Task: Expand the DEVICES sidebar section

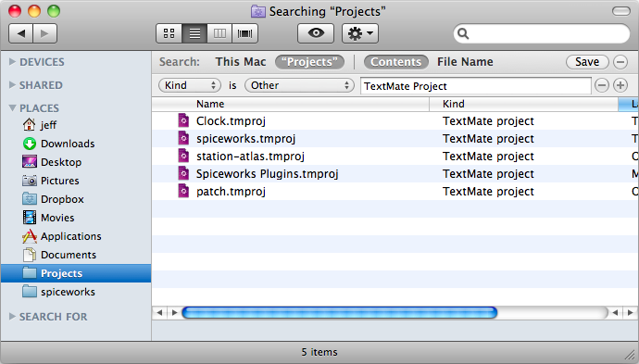Action: coord(12,62)
